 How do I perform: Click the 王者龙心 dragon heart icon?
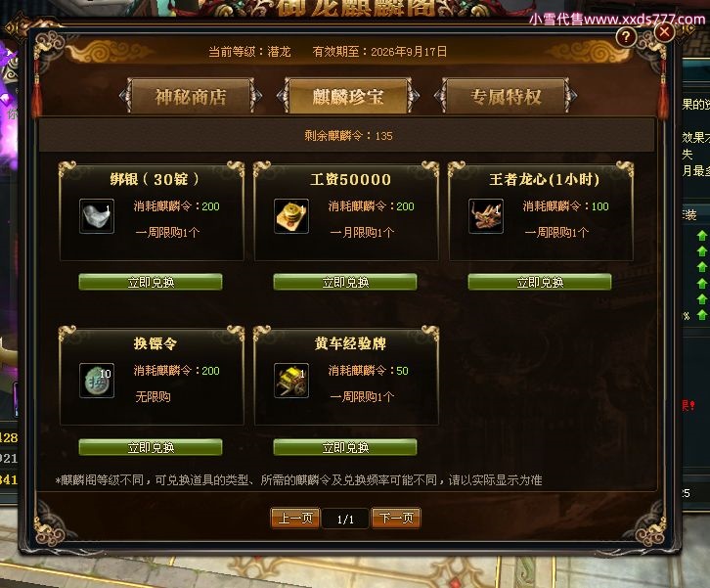(486, 216)
